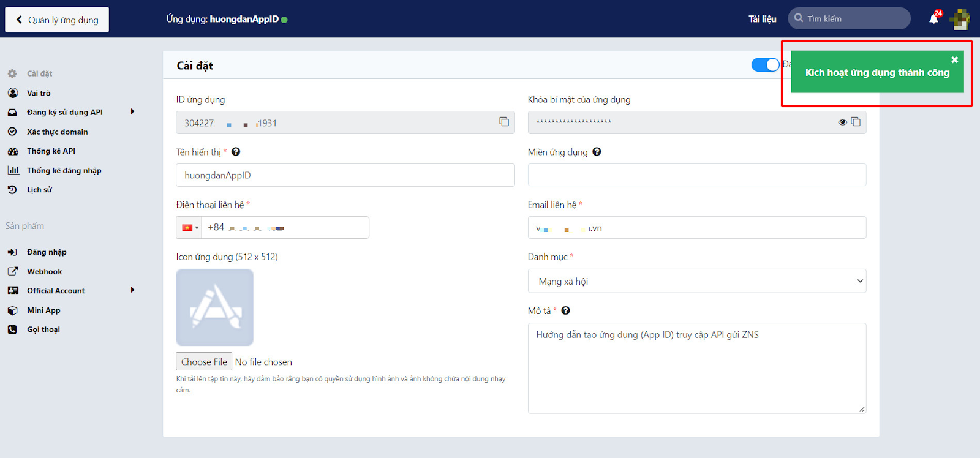Toggle the app activation switch

[x=766, y=65]
